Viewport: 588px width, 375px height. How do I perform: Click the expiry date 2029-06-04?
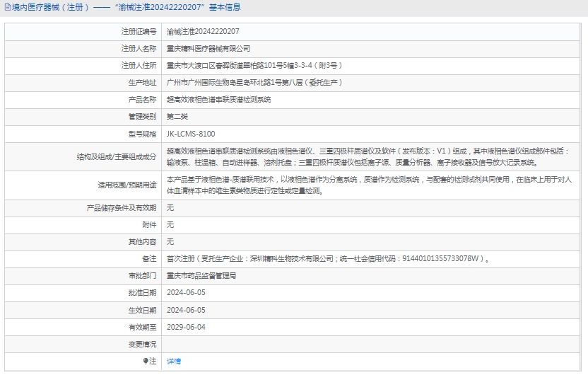pos(186,327)
